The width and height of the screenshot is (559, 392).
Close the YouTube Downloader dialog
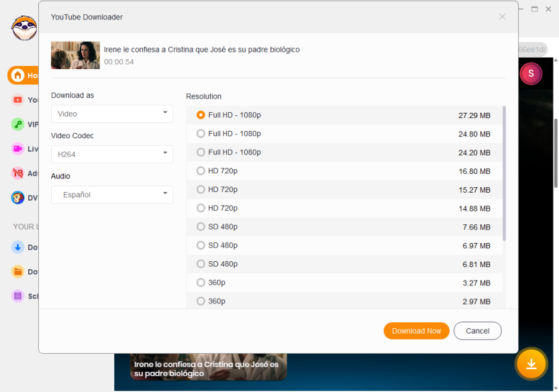tap(502, 17)
